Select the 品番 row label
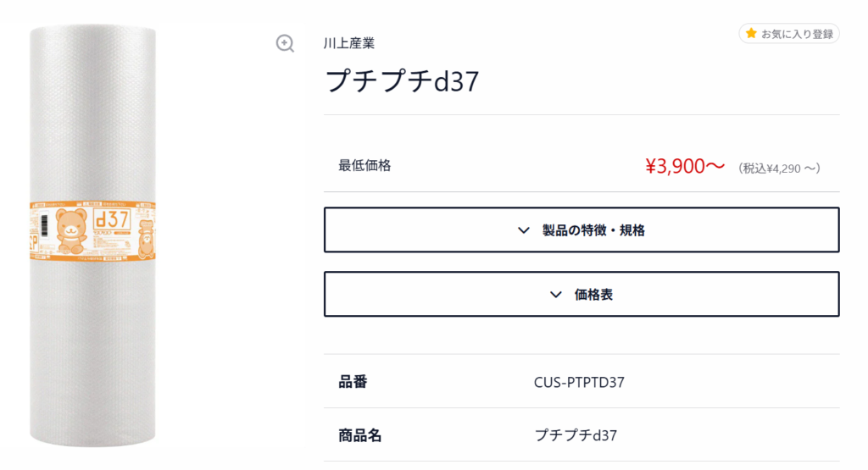 [353, 382]
